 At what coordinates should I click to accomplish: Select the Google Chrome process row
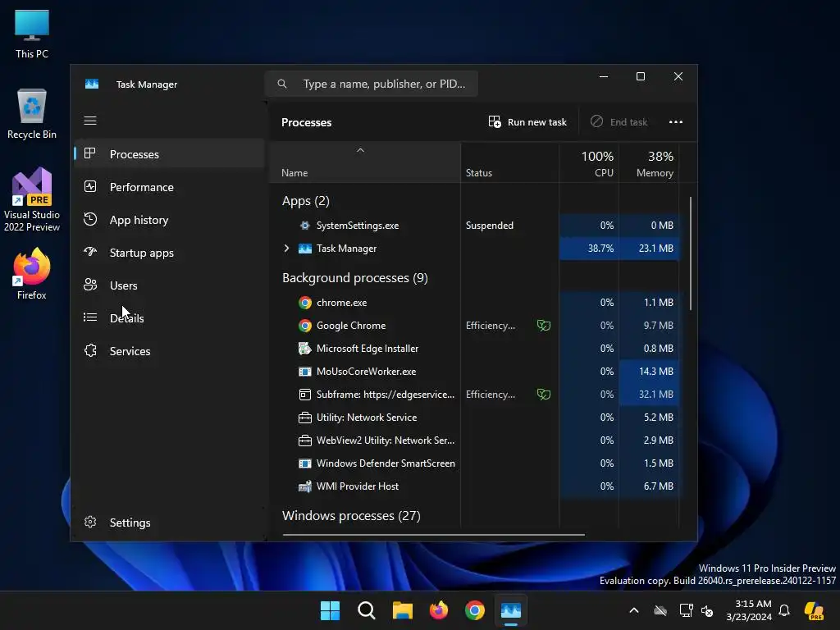(475, 326)
